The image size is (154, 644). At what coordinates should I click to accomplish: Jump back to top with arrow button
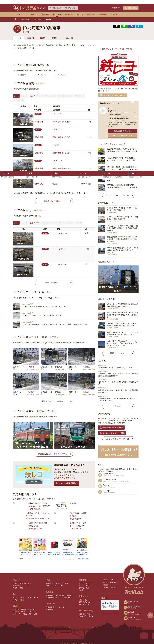point(150,615)
